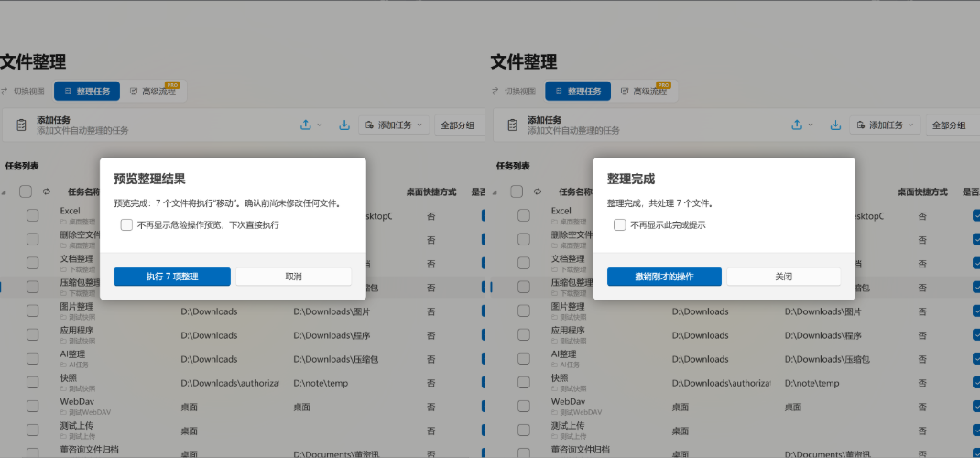
Task: Click 执行 7 项整理 button
Action: point(172,277)
